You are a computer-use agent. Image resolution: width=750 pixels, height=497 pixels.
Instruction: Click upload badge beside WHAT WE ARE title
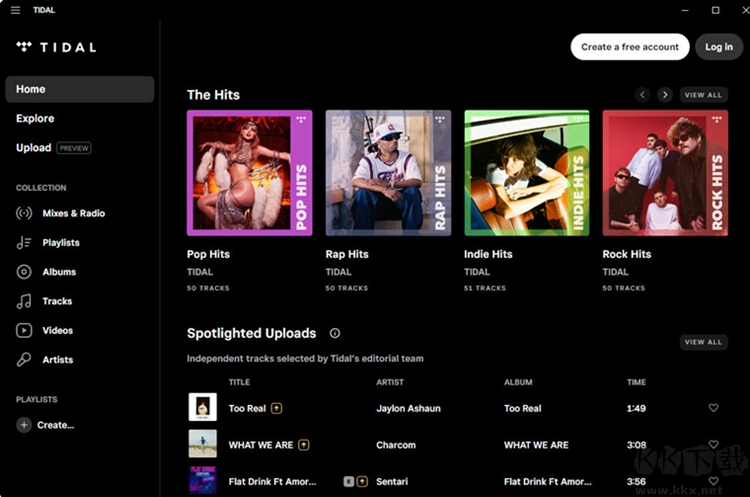click(x=304, y=445)
